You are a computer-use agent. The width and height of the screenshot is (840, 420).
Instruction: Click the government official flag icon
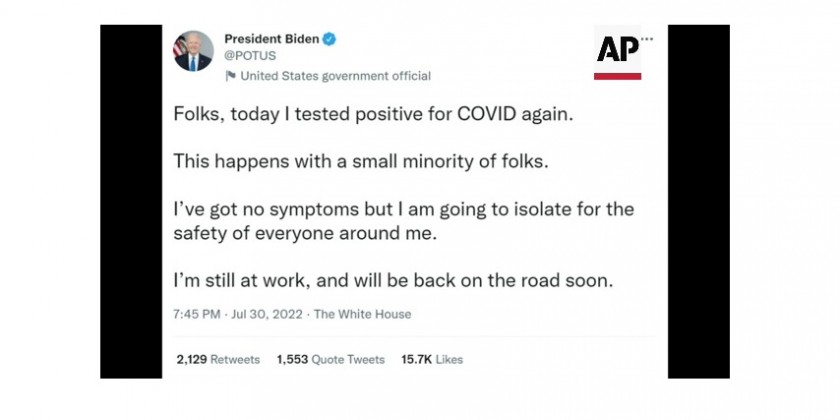coord(230,76)
